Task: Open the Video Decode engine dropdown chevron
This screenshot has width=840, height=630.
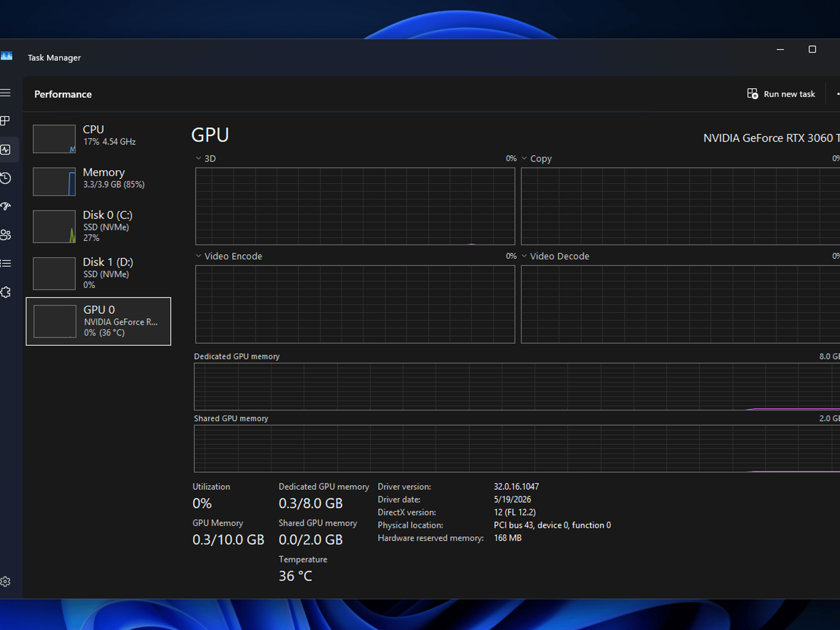Action: tap(524, 256)
